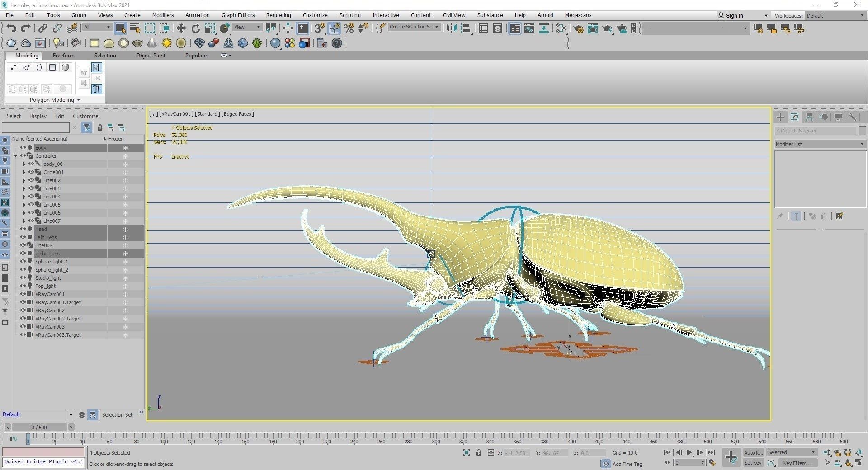868x470 pixels.
Task: Click the Set Key button
Action: pos(753,463)
